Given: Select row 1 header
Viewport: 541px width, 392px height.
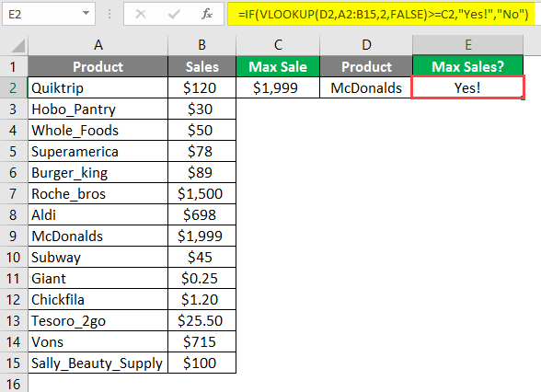Looking at the screenshot, I should [13, 66].
